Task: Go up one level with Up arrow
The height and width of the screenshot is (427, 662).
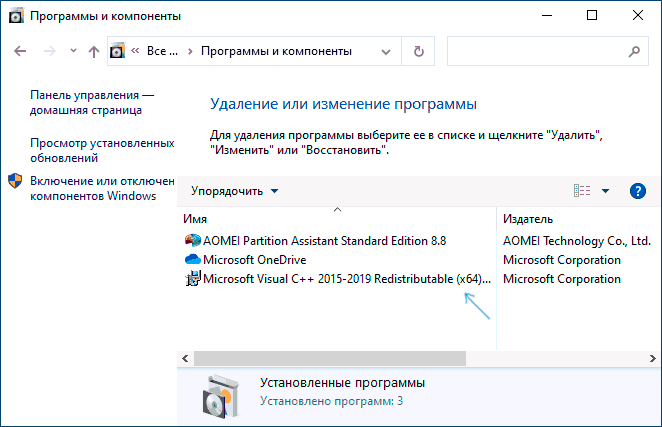Action: coord(94,51)
